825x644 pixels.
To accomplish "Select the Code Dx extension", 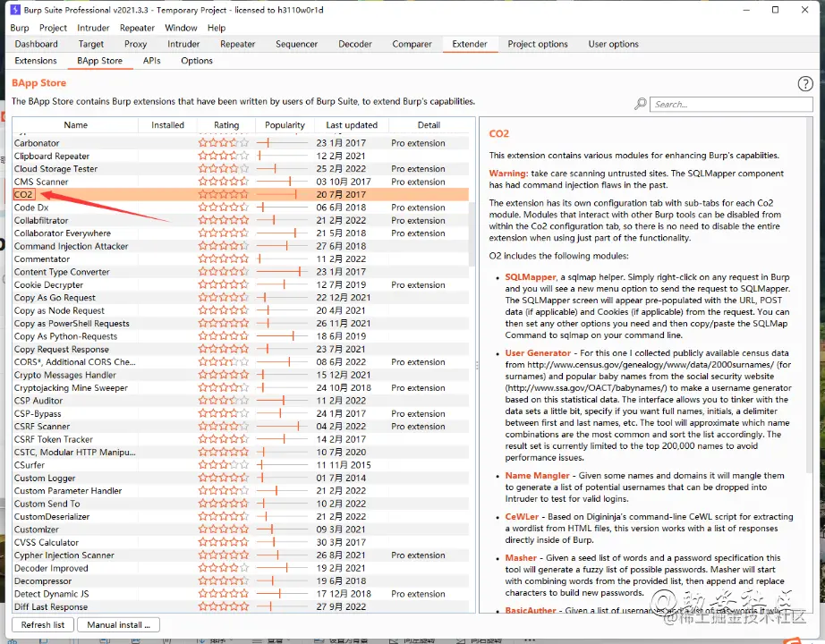I will (x=241, y=208).
